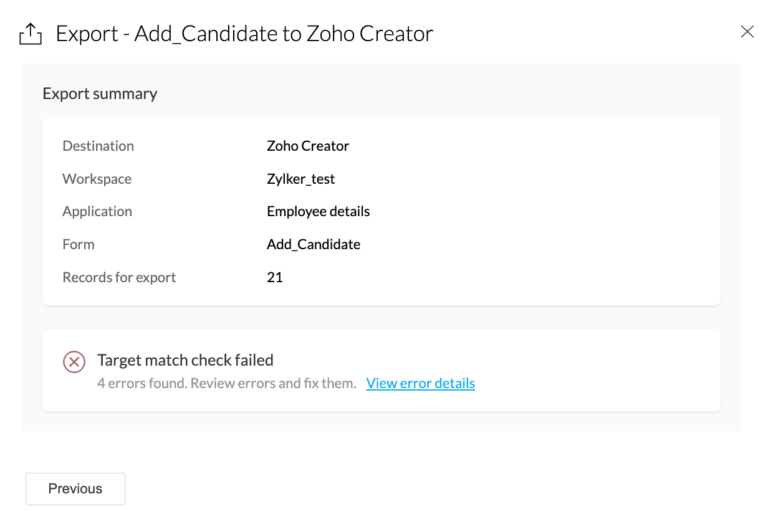Image resolution: width=768 pixels, height=532 pixels.
Task: Open the View error details link
Action: pos(420,383)
